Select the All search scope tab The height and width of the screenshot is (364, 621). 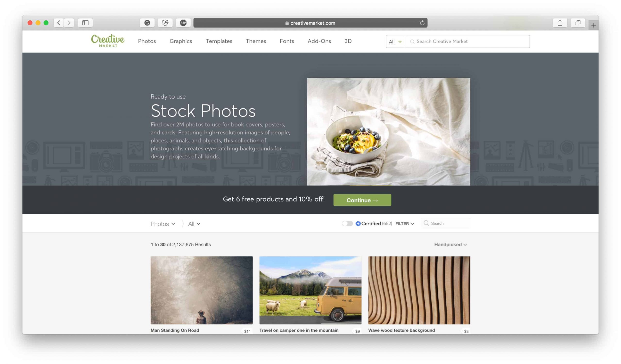[394, 41]
